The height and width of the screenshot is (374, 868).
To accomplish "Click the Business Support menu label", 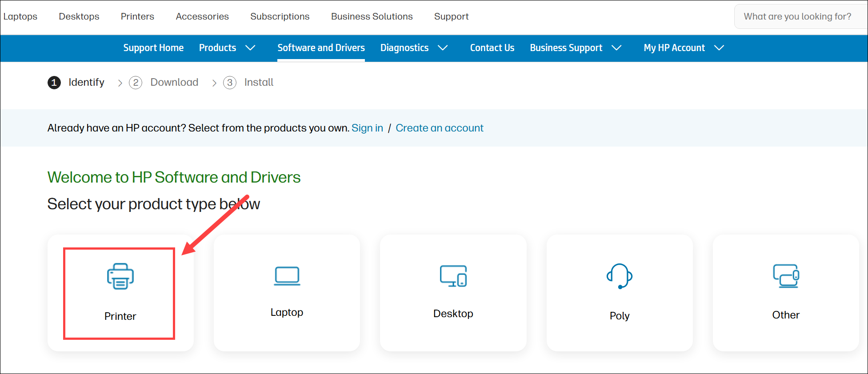I will [566, 48].
